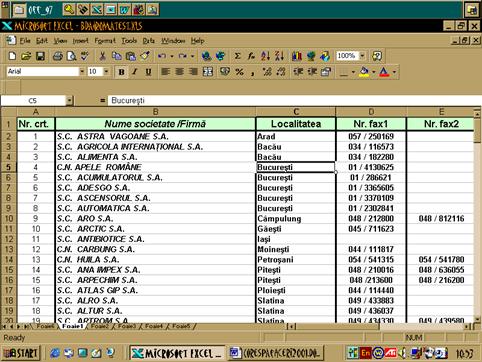Toggle Underline formatting button

(148, 71)
